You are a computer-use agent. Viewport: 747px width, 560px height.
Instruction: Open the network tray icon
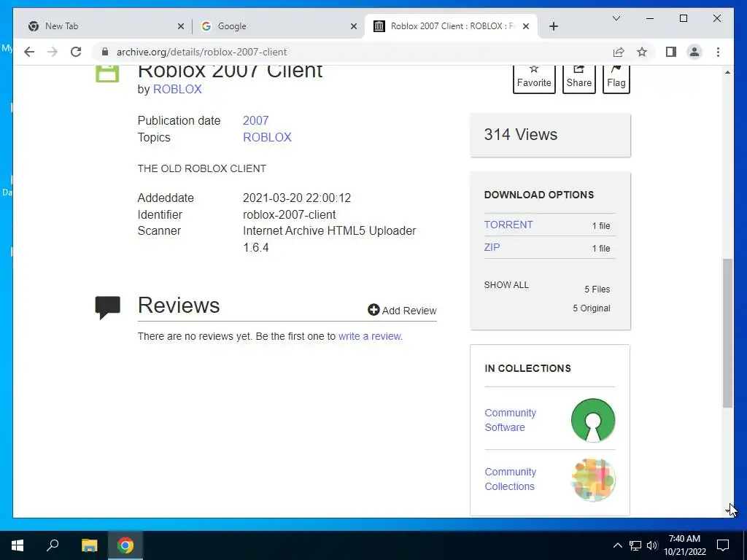635,545
